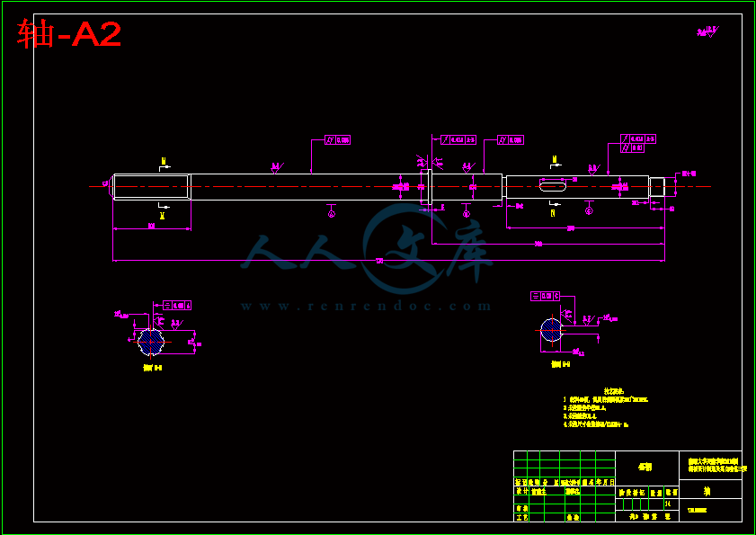Image resolution: width=756 pixels, height=535 pixels.
Task: Select the datum circle below the long left shaft
Action: [331, 213]
